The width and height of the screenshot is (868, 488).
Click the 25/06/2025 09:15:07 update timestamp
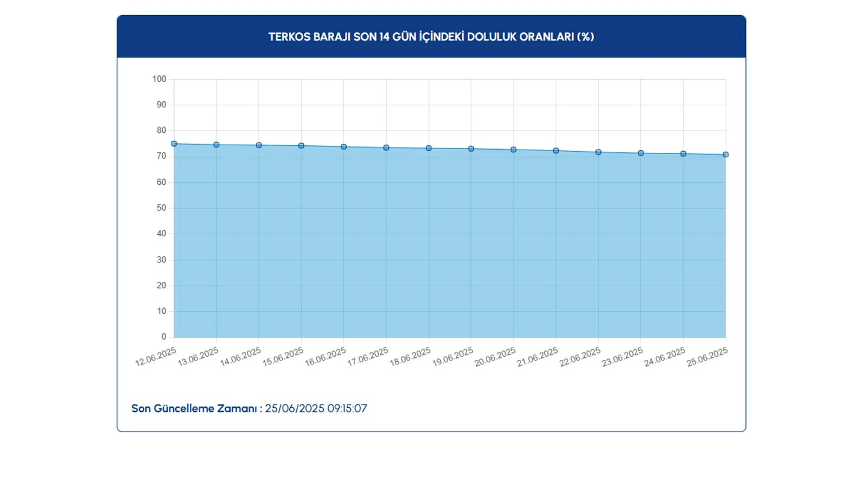[x=316, y=408]
